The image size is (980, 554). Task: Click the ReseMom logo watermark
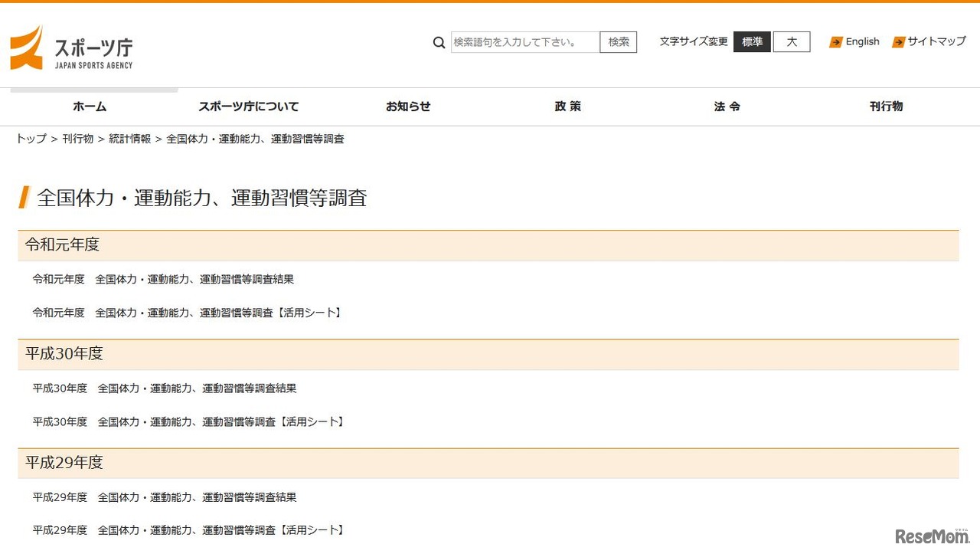point(931,537)
